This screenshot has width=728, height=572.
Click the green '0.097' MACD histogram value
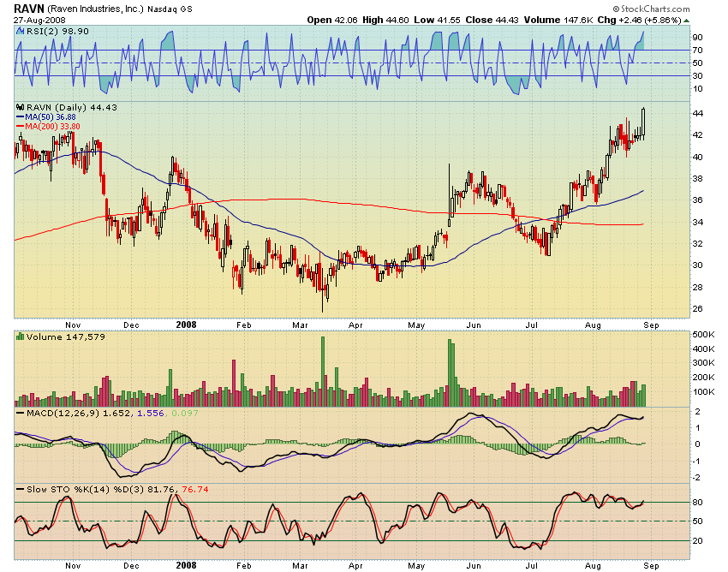click(x=185, y=413)
